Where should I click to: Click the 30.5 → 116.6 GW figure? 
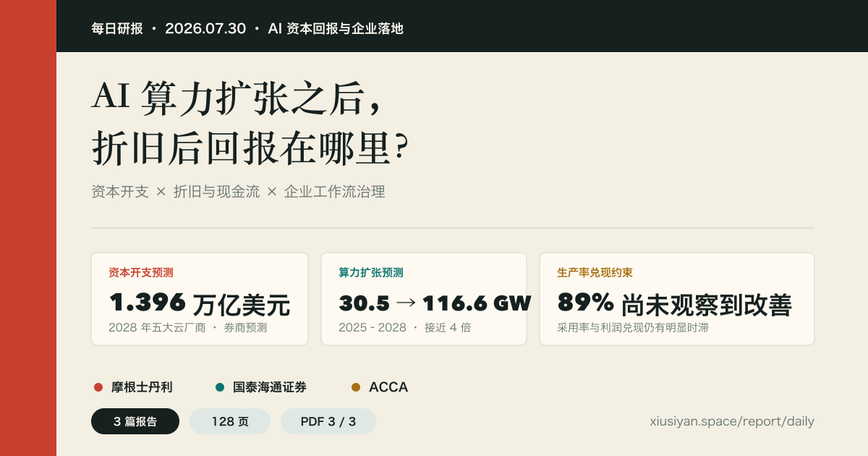click(x=435, y=303)
